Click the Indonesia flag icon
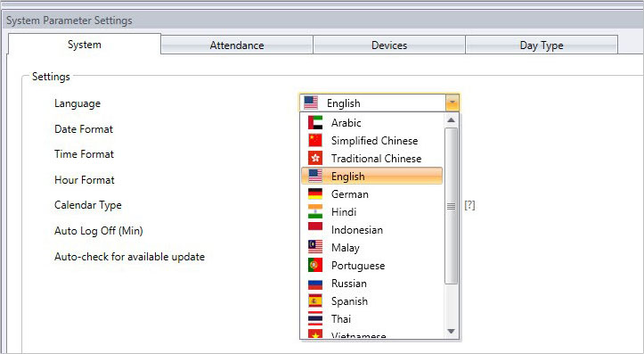644x354 pixels. 315,228
